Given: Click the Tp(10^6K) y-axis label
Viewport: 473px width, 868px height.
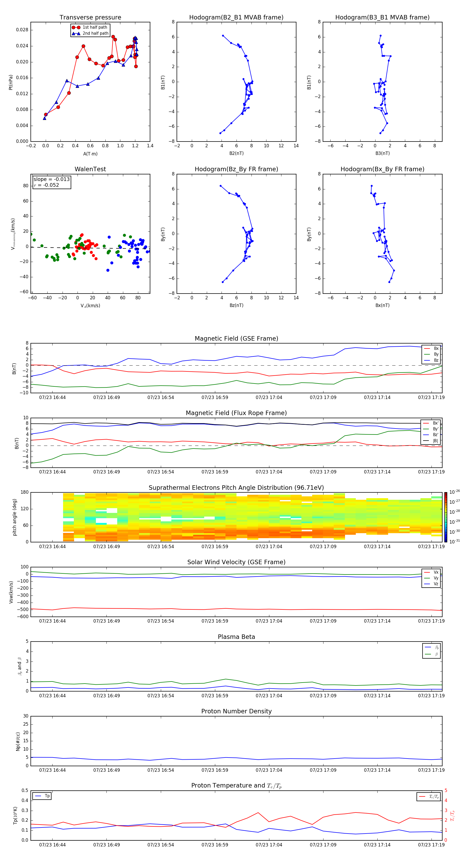Looking at the screenshot, I should click(x=15, y=815).
